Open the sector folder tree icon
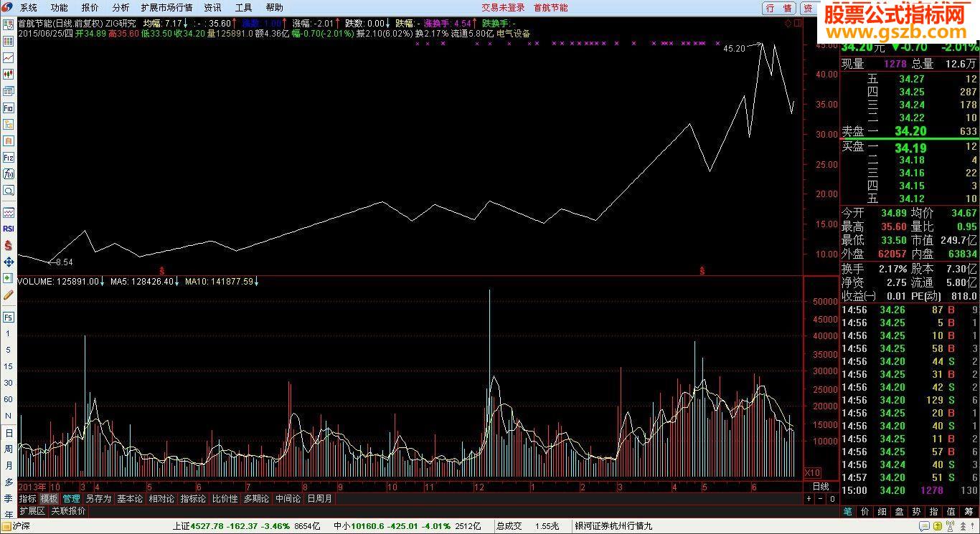This screenshot has width=980, height=534. tap(9, 124)
